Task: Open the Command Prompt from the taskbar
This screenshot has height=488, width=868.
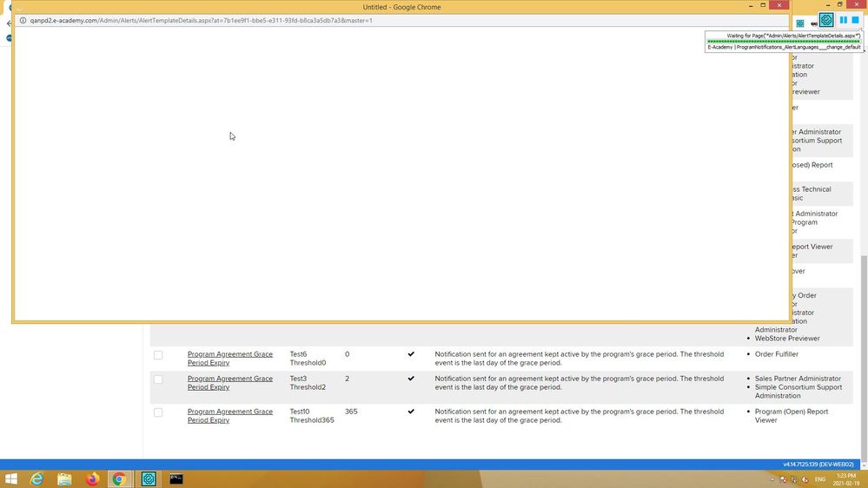Action: (176, 478)
